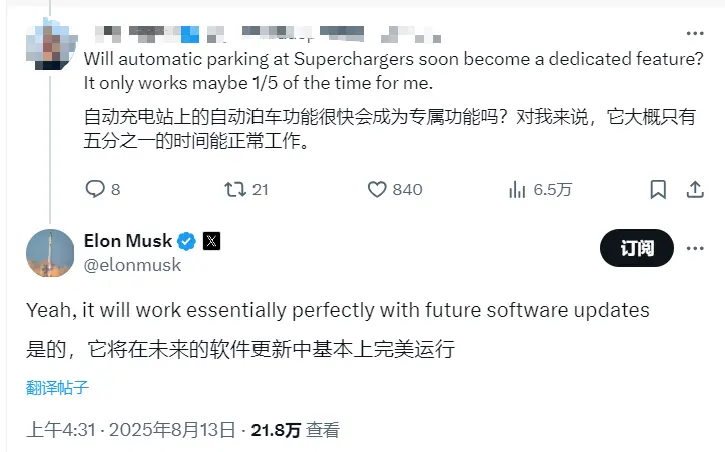Viewport: 725px width, 452px height.
Task: Click the 6.5万 views count
Action: 552,189
